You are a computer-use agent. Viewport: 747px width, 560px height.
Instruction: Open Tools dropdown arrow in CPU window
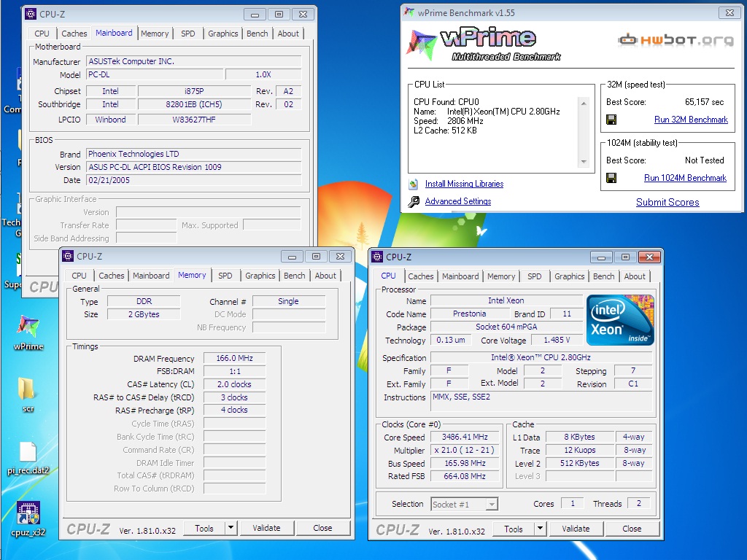540,529
